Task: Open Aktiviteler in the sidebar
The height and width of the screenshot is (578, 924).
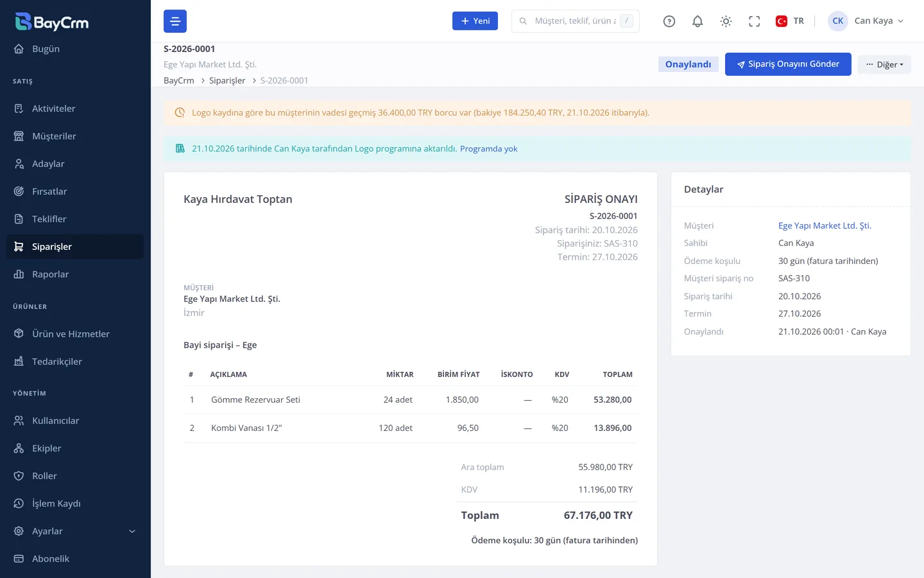Action: pos(75,109)
